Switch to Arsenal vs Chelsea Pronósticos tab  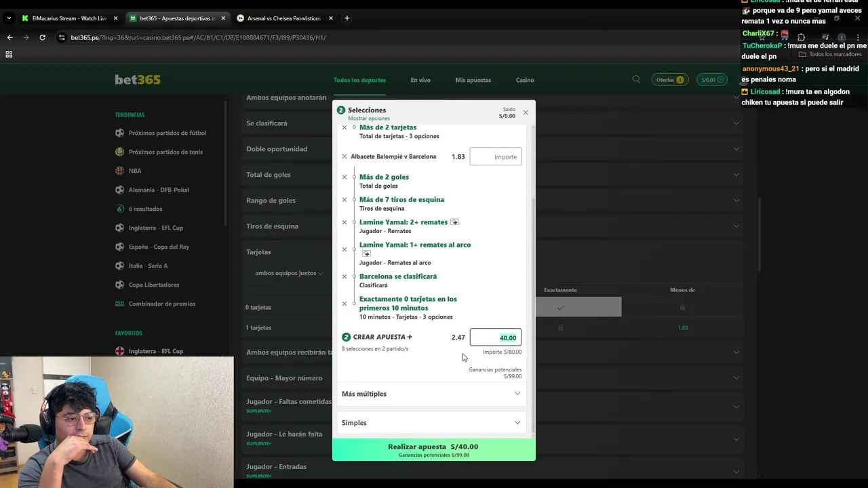(285, 18)
